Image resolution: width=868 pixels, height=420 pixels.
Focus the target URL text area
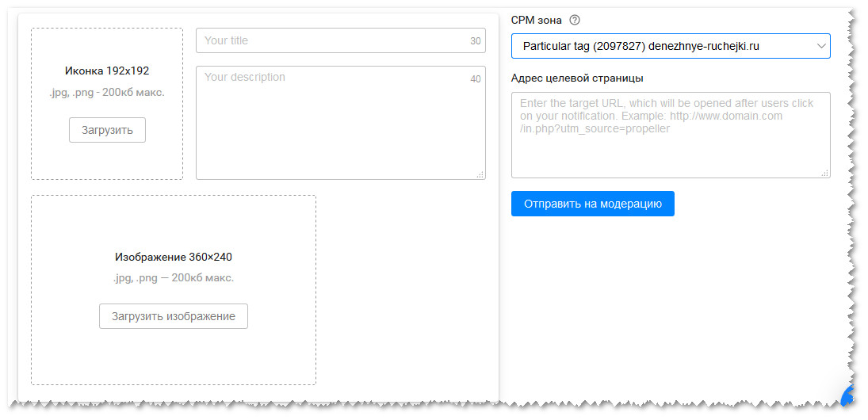[x=671, y=135]
